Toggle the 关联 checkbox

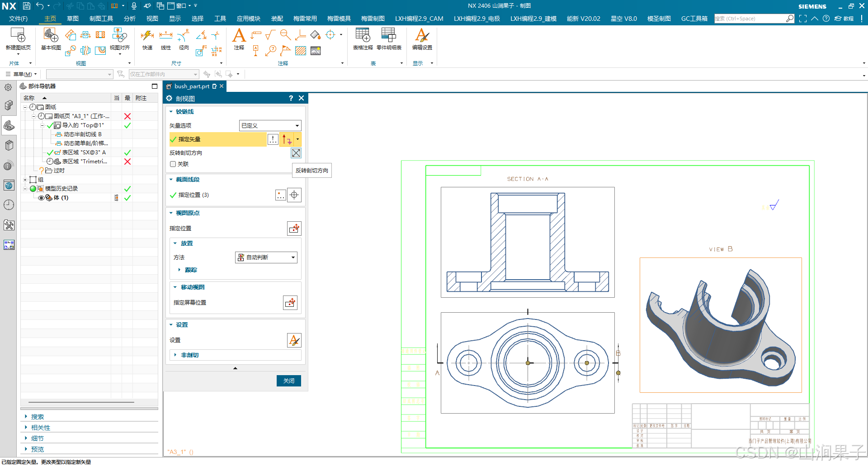(x=173, y=164)
